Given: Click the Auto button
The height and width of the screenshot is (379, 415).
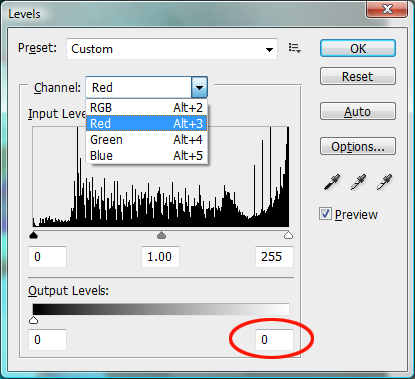Looking at the screenshot, I should [358, 111].
